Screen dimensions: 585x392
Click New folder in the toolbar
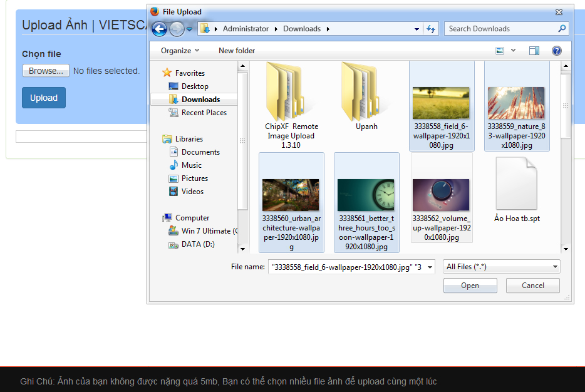tap(237, 51)
